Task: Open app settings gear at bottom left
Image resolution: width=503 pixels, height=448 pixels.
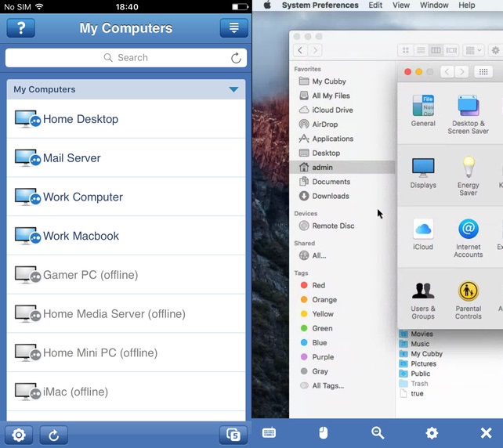Action: (x=19, y=435)
